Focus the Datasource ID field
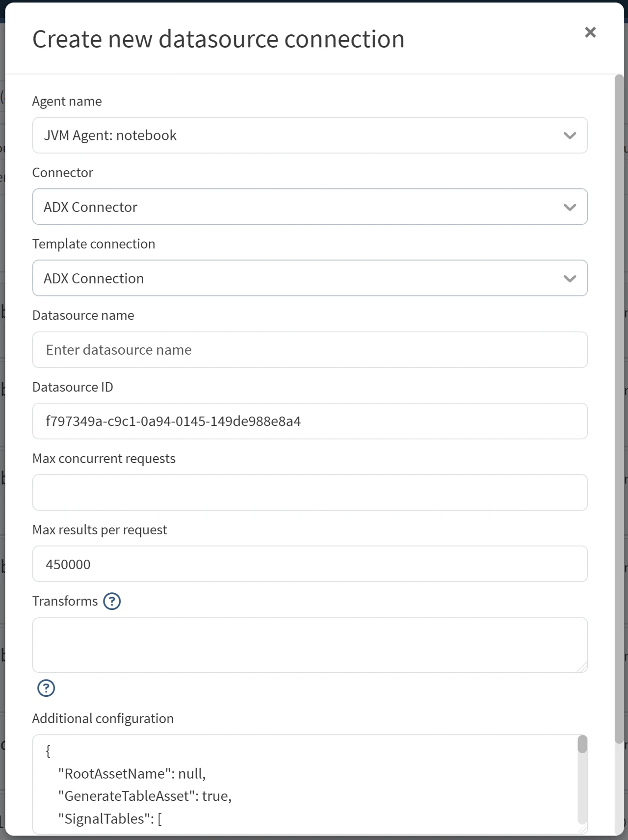 point(310,421)
